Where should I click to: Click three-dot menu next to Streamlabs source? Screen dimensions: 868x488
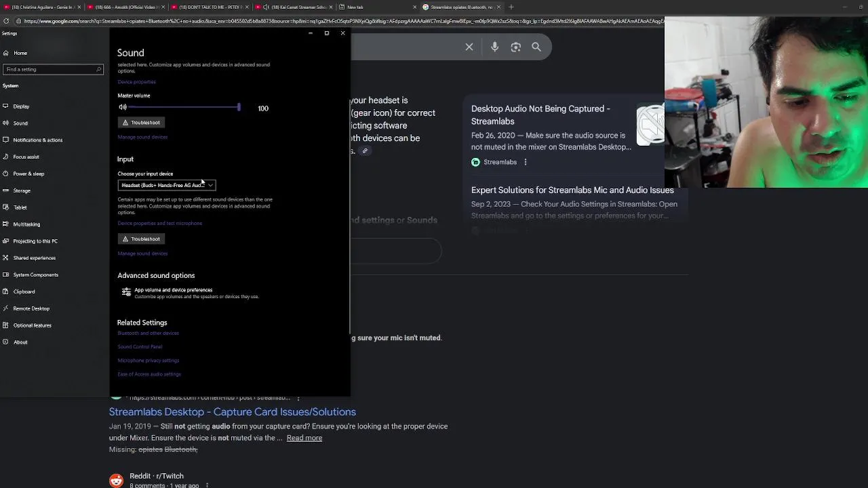click(526, 162)
